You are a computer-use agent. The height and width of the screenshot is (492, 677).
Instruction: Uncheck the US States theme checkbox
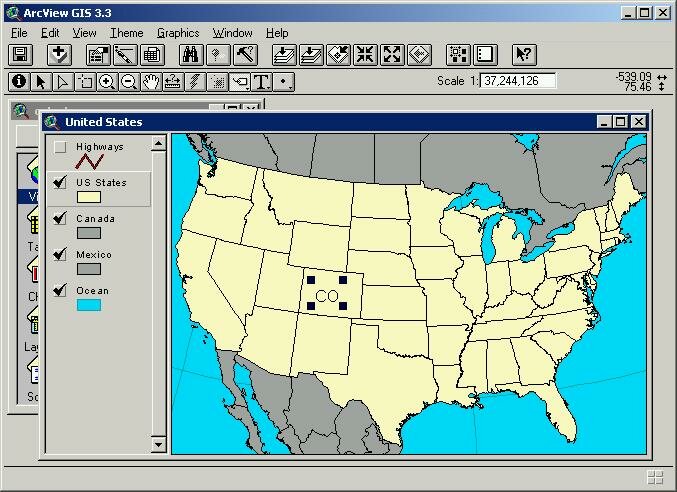(60, 183)
